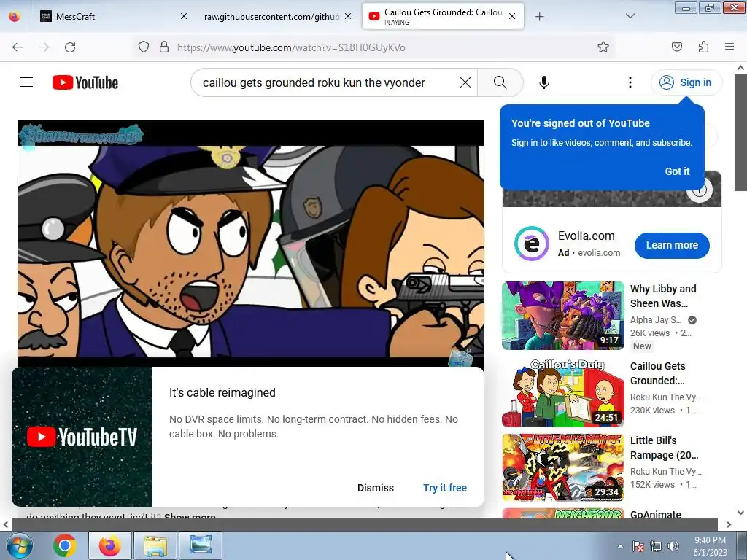Viewport: 747px width, 560px height.
Task: Click the vertical scrollbar up arrow
Action: pyautogui.click(x=741, y=68)
